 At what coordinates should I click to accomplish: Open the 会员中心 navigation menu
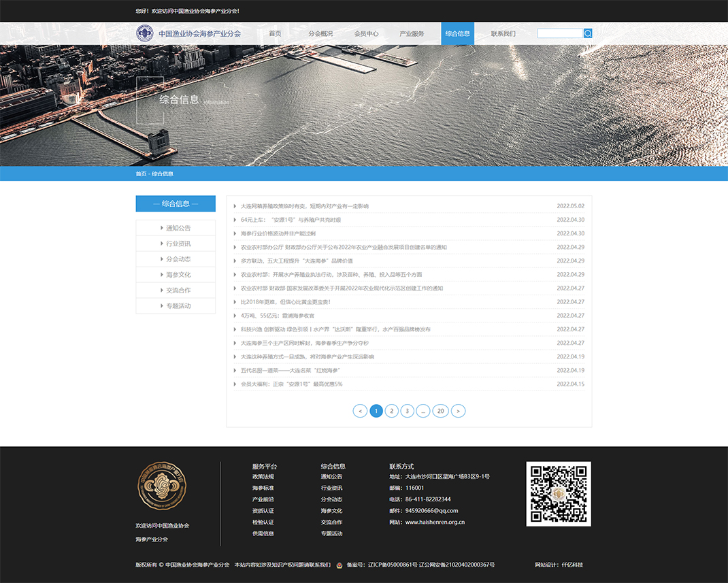[x=366, y=33]
